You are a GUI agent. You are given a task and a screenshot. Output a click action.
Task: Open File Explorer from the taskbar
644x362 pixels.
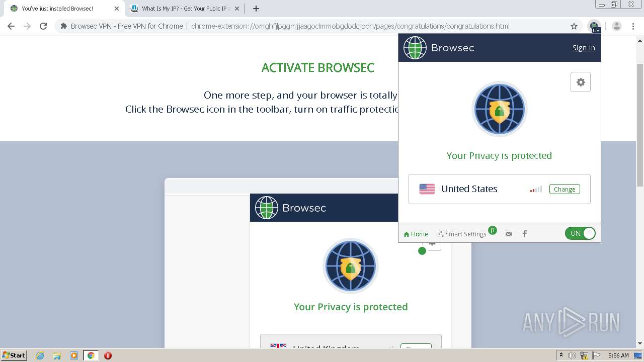tap(57, 355)
